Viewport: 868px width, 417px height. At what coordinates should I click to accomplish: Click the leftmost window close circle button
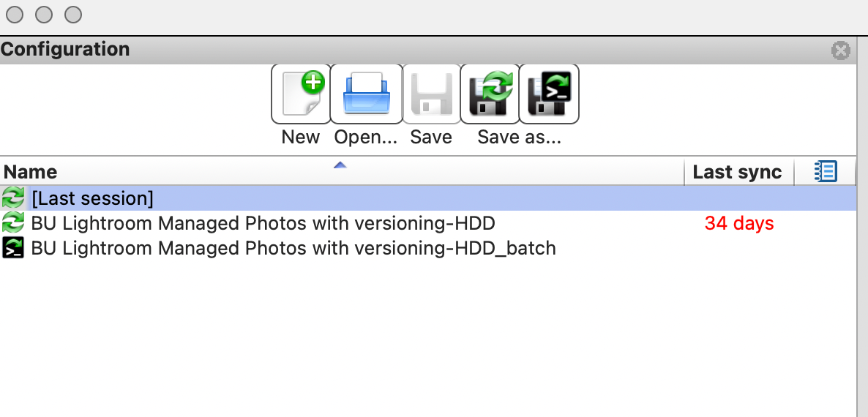15,15
